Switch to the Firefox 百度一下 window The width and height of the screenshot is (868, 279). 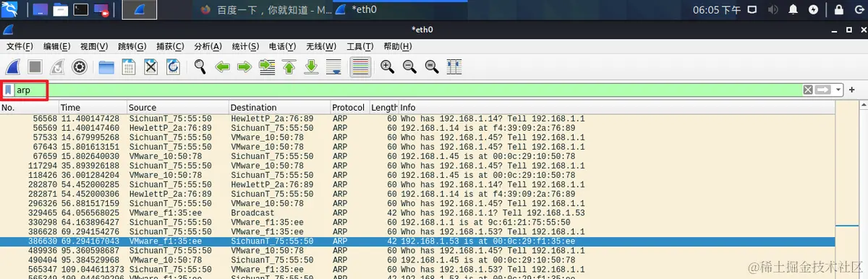tap(265, 10)
